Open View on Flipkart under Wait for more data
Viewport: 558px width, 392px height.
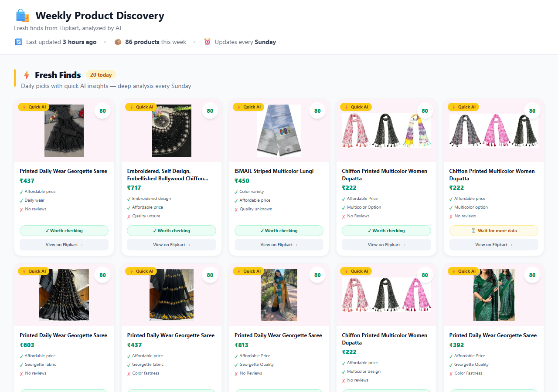[494, 244]
